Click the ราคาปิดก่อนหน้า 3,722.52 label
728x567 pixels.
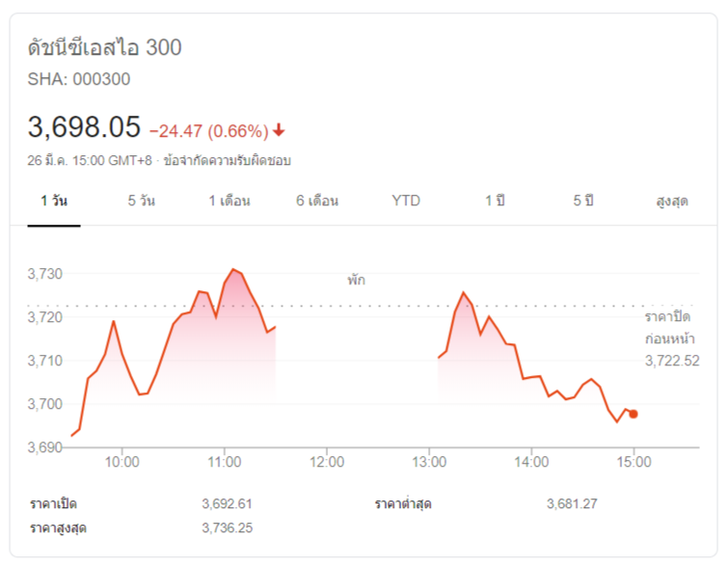672,338
